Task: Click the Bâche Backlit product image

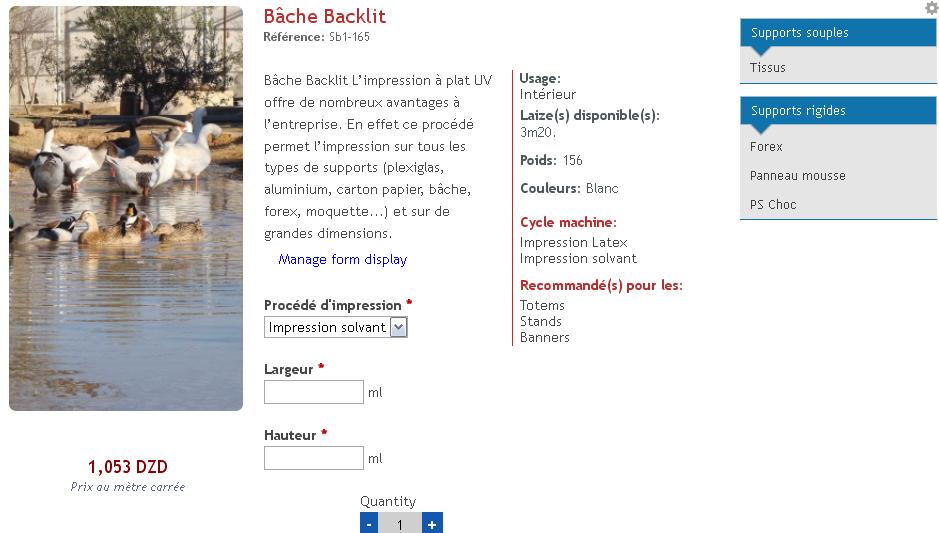Action: pyautogui.click(x=126, y=208)
